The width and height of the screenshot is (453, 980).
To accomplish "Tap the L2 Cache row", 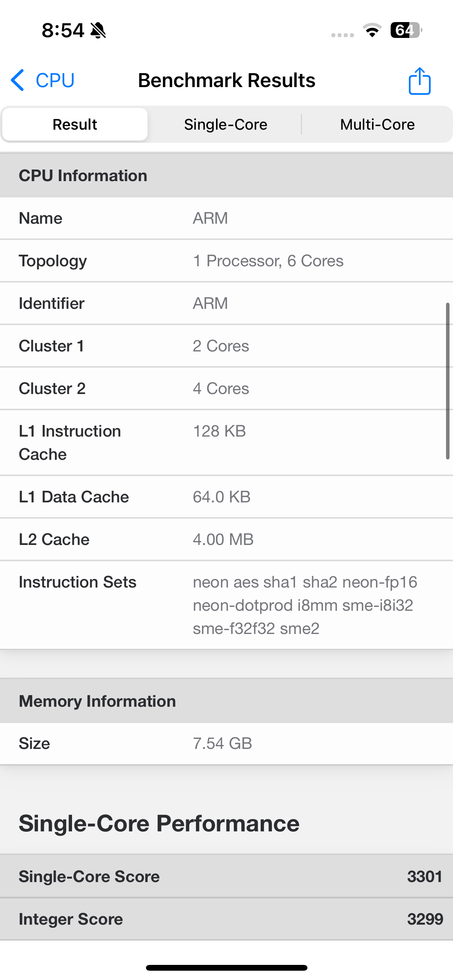I will point(226,540).
